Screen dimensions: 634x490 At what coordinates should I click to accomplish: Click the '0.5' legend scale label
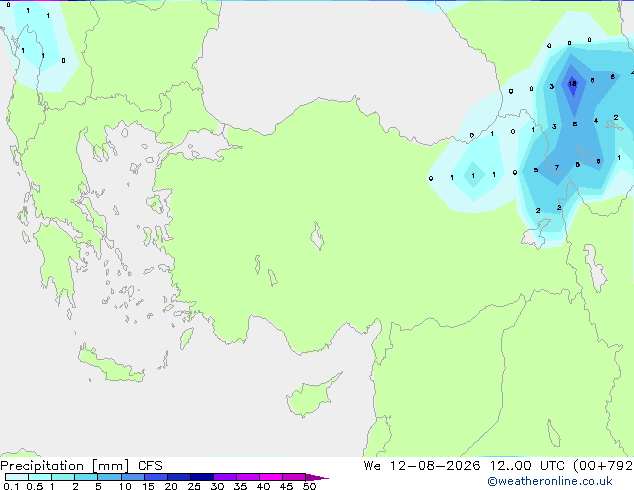(x=34, y=486)
